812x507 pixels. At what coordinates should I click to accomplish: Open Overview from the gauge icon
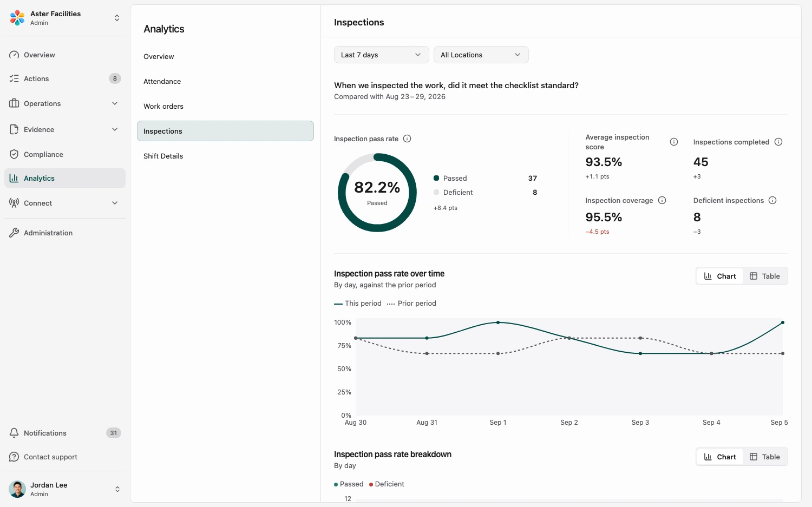click(x=14, y=55)
